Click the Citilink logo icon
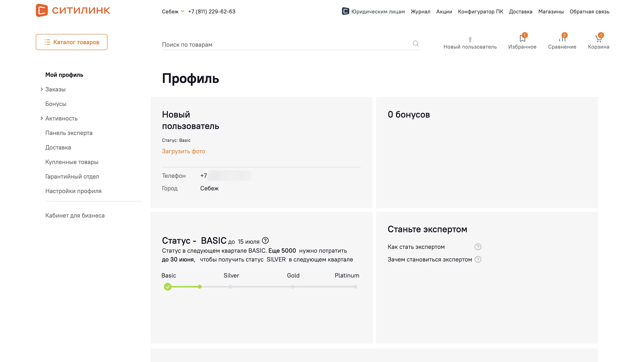The height and width of the screenshot is (362, 644). (x=42, y=10)
